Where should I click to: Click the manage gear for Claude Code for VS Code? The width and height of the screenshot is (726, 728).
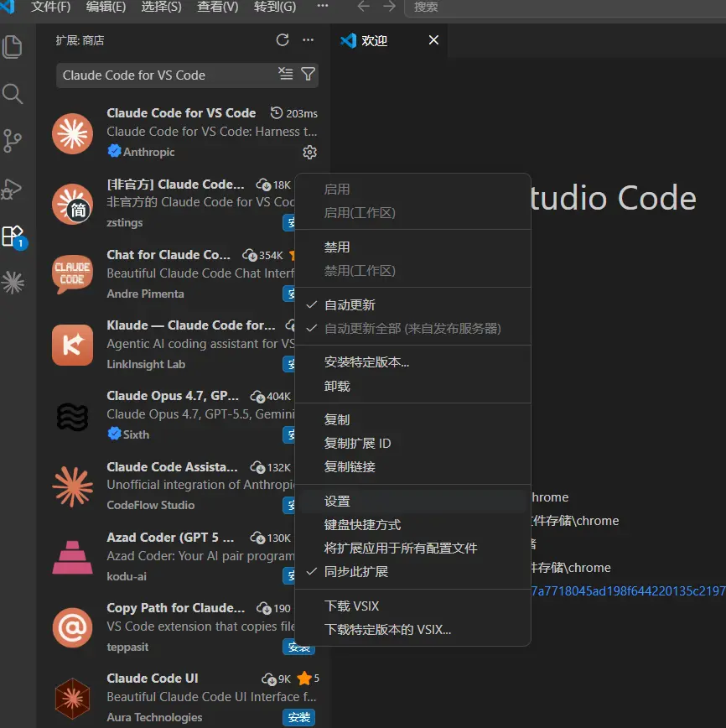coord(309,153)
